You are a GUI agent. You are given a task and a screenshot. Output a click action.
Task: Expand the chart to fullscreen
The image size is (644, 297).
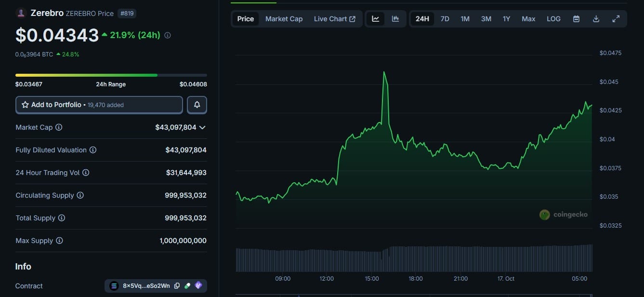[616, 18]
